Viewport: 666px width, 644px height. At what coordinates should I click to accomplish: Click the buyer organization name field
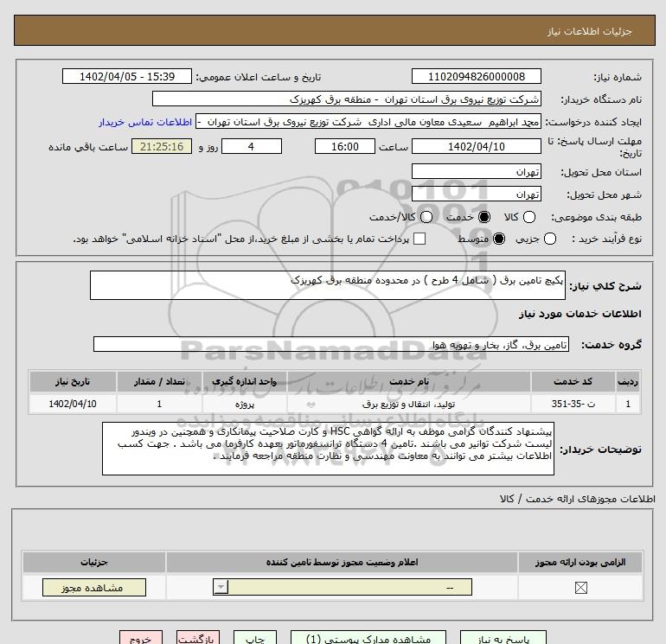click(347, 99)
